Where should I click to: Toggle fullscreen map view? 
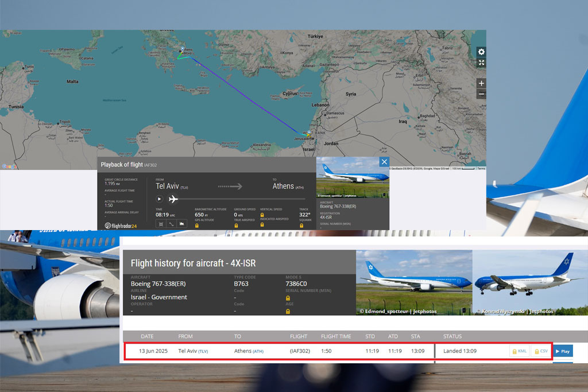click(481, 63)
